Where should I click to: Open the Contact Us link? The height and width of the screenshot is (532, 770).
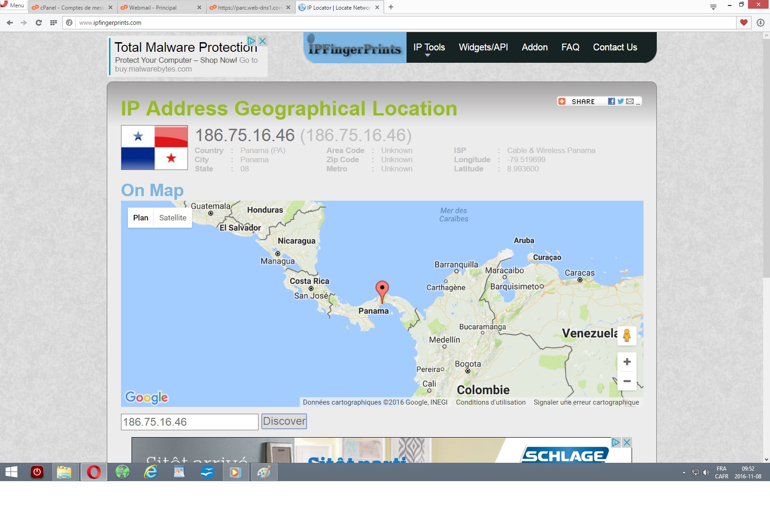click(615, 47)
